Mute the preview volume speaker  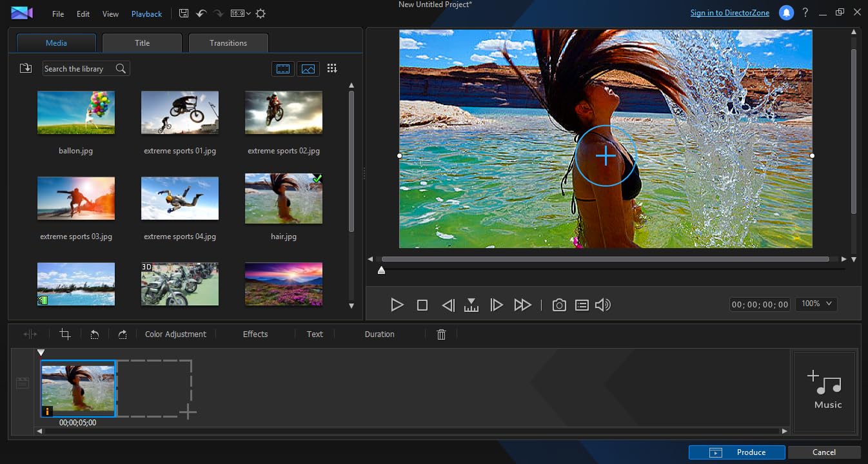pyautogui.click(x=602, y=305)
